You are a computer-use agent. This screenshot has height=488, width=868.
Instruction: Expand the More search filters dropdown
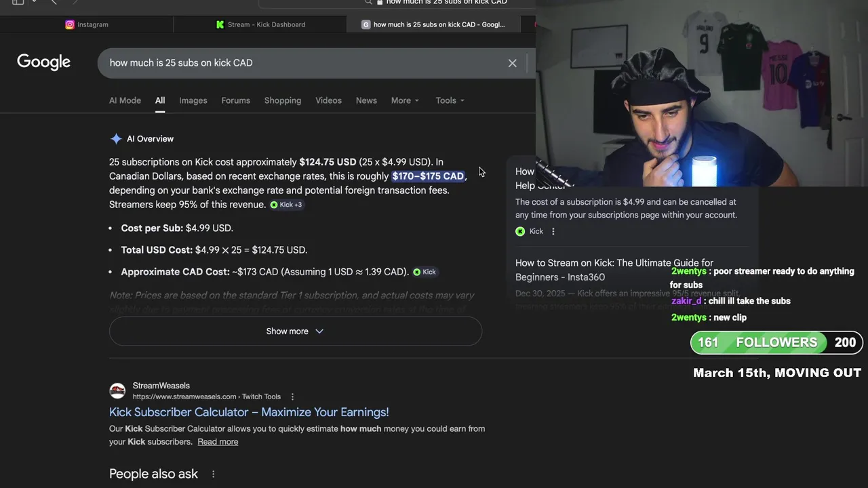(405, 100)
